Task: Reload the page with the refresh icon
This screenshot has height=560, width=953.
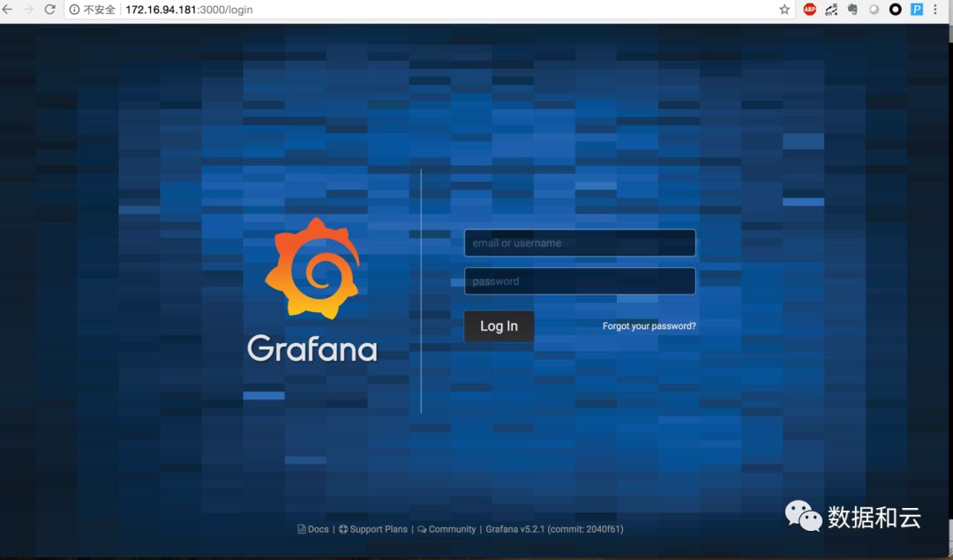Action: (x=49, y=10)
